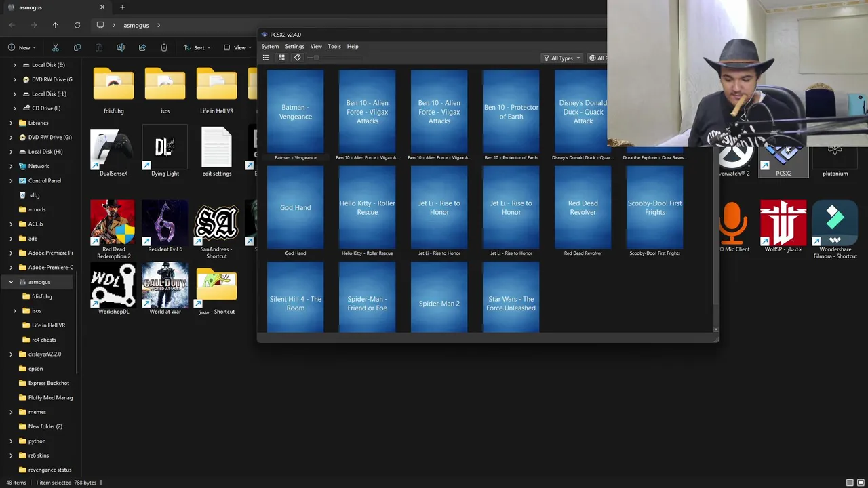Collapse the asmogus tree node
The image size is (868, 488).
(x=11, y=281)
